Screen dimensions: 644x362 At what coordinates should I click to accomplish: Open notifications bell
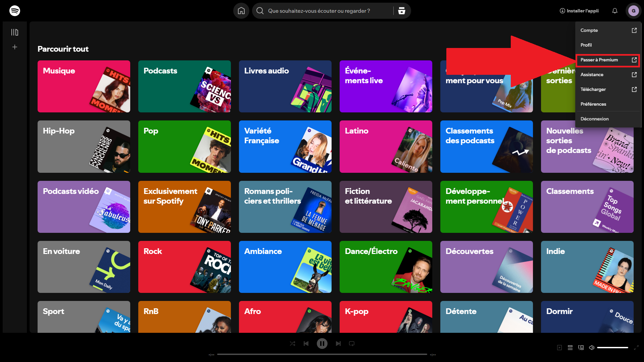pos(614,11)
